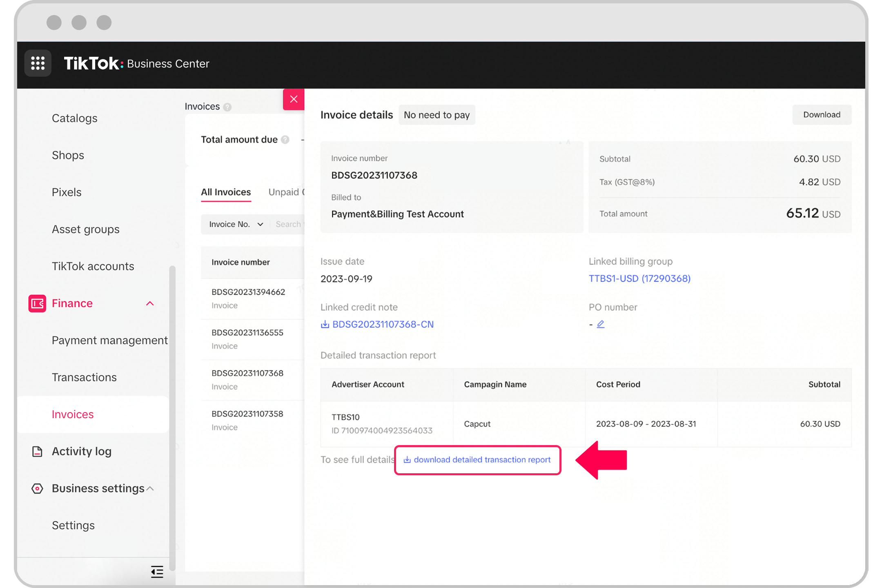
Task: Open the TTBS1-USD billing group link
Action: point(639,278)
